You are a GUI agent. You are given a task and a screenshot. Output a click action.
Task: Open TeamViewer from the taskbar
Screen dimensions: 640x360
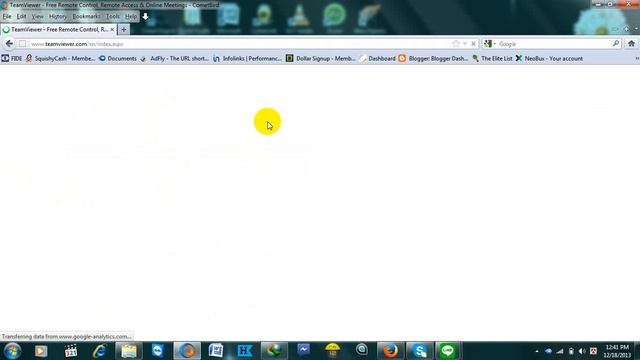pyautogui.click(x=158, y=351)
